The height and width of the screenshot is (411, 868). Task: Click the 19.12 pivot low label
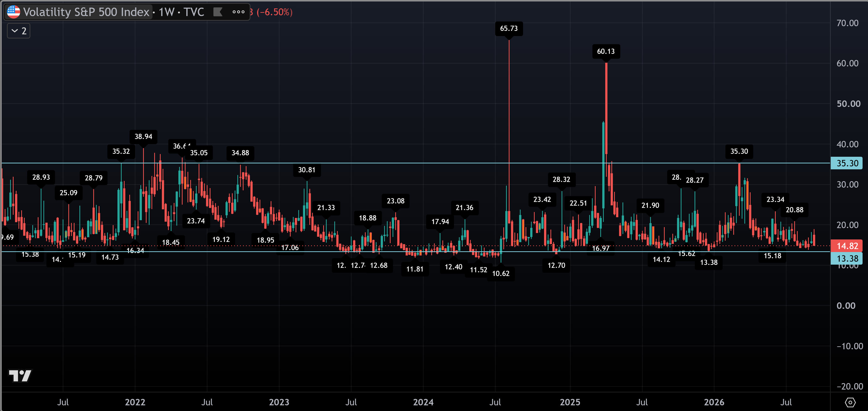tap(221, 240)
